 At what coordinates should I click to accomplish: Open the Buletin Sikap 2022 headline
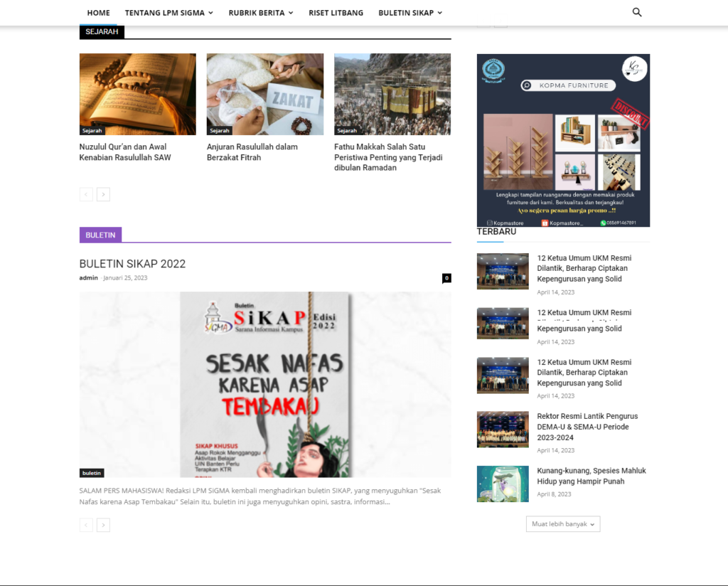(x=132, y=264)
